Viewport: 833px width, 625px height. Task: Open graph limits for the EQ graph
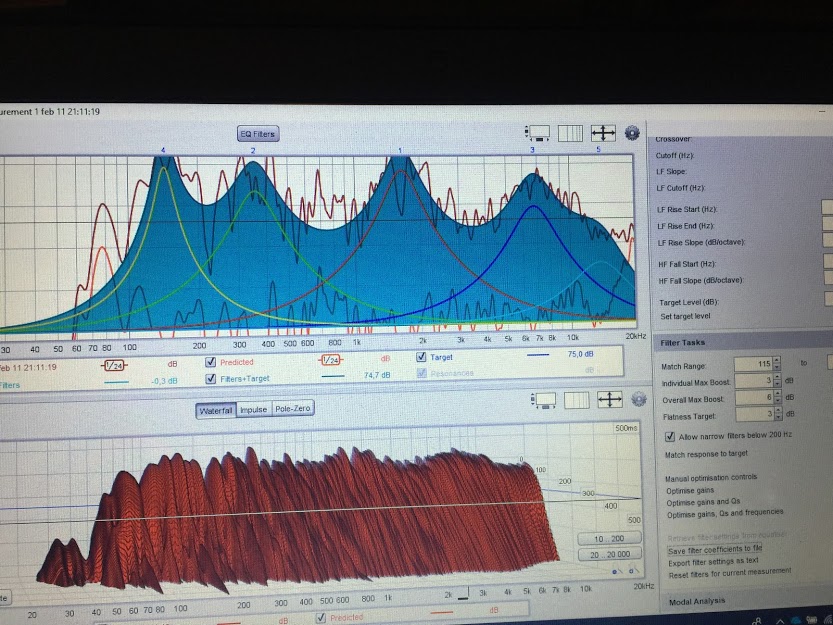point(603,133)
